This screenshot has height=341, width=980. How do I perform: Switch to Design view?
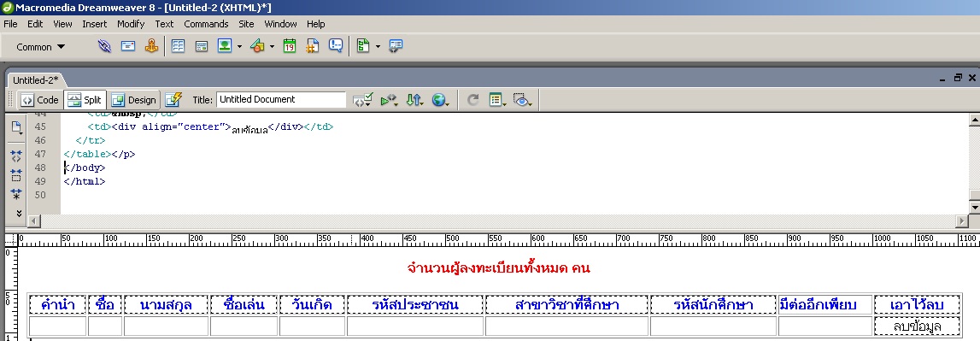pyautogui.click(x=134, y=99)
